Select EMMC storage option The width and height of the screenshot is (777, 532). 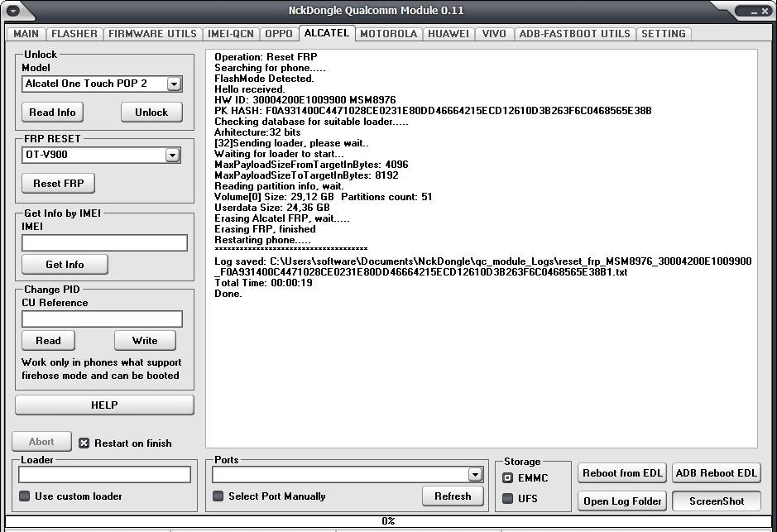[507, 478]
